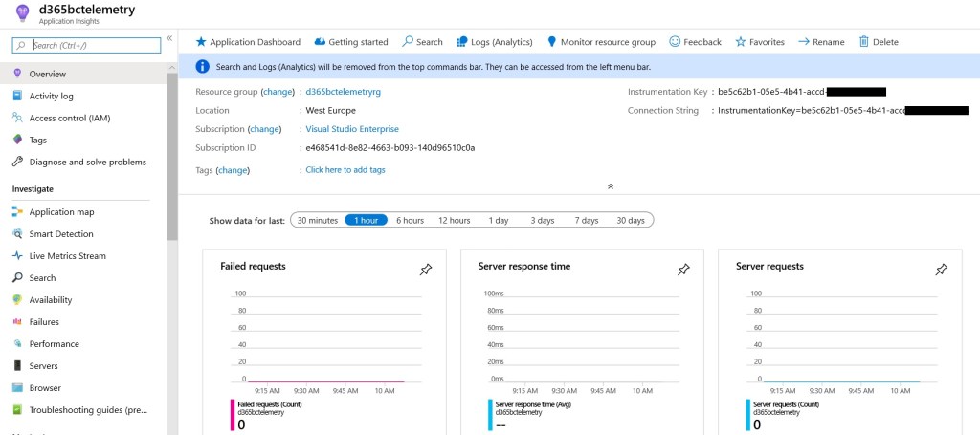Click the Getting started cloud icon

point(320,42)
